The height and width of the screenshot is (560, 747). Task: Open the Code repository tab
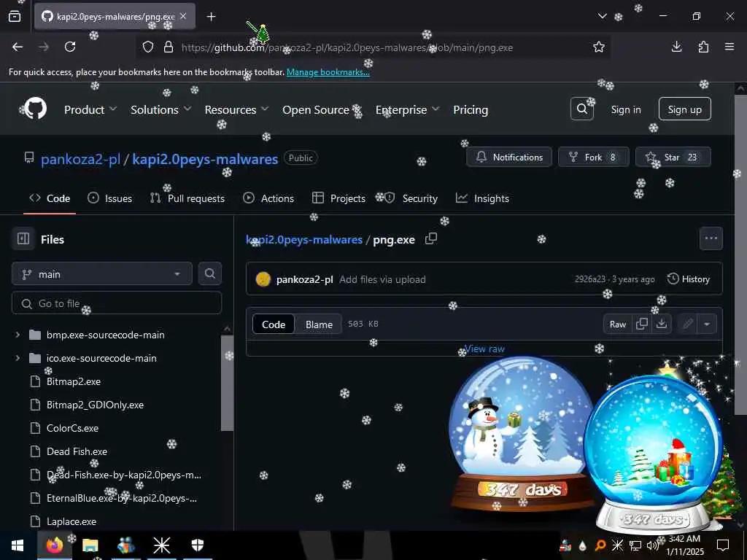click(x=50, y=198)
